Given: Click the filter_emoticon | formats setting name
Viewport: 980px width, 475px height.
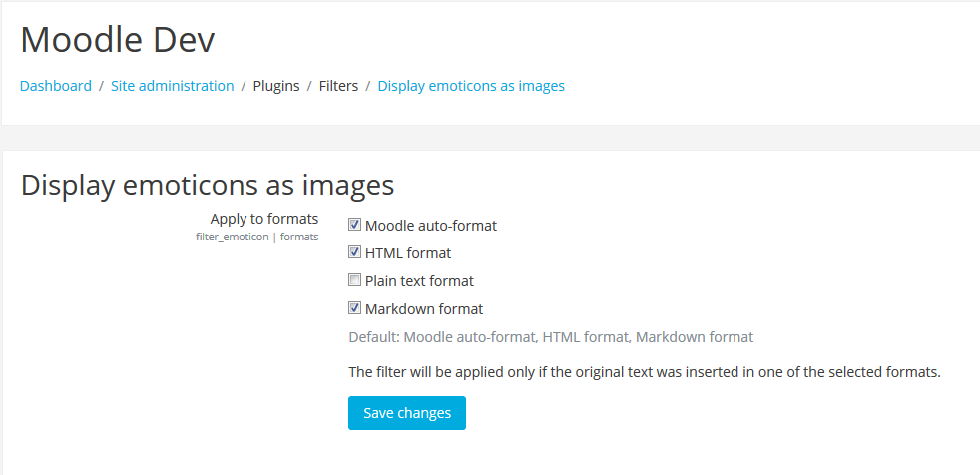Looking at the screenshot, I should click(256, 237).
